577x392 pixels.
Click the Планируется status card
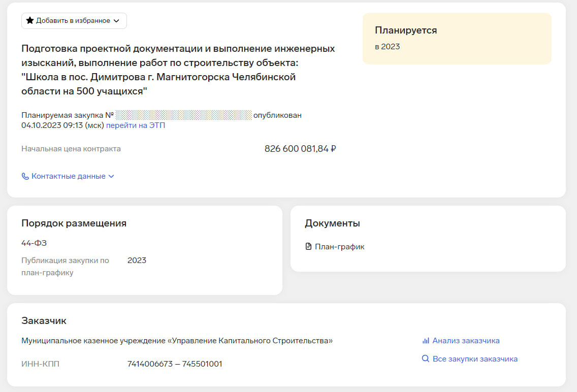click(457, 39)
